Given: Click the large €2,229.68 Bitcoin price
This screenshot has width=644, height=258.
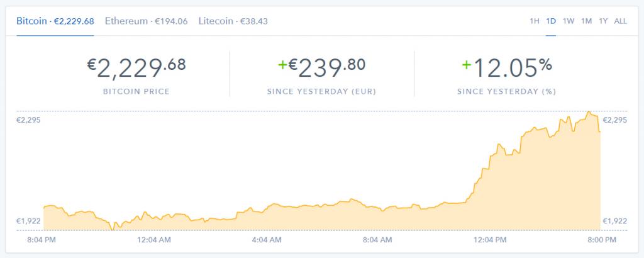Looking at the screenshot, I should (x=136, y=68).
